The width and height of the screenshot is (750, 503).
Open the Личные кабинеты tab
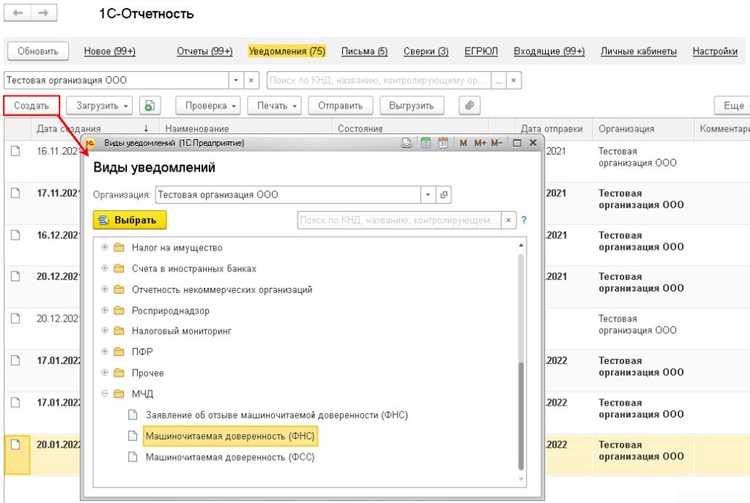pos(639,51)
